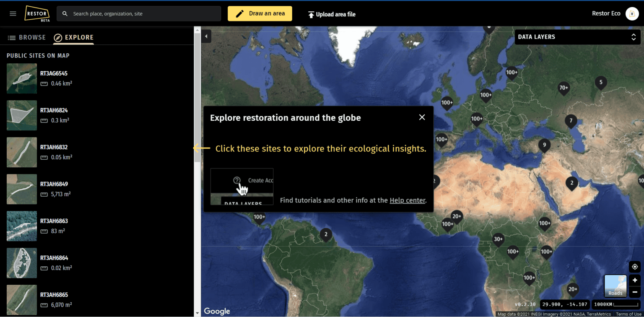Dismiss the Explore restoration tooltip
This screenshot has height=317, width=644.
pyautogui.click(x=422, y=117)
